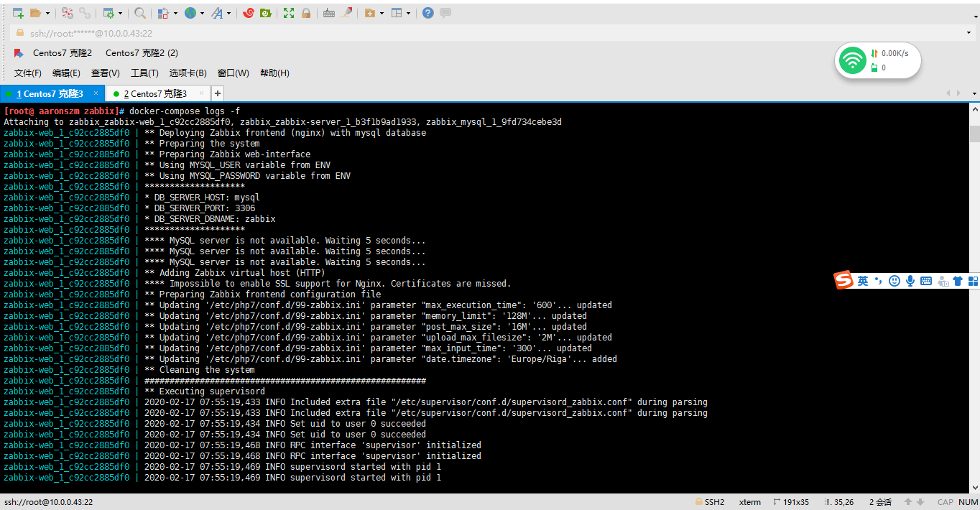This screenshot has height=510, width=980.
Task: Open the 工具(T) menu
Action: tap(144, 73)
